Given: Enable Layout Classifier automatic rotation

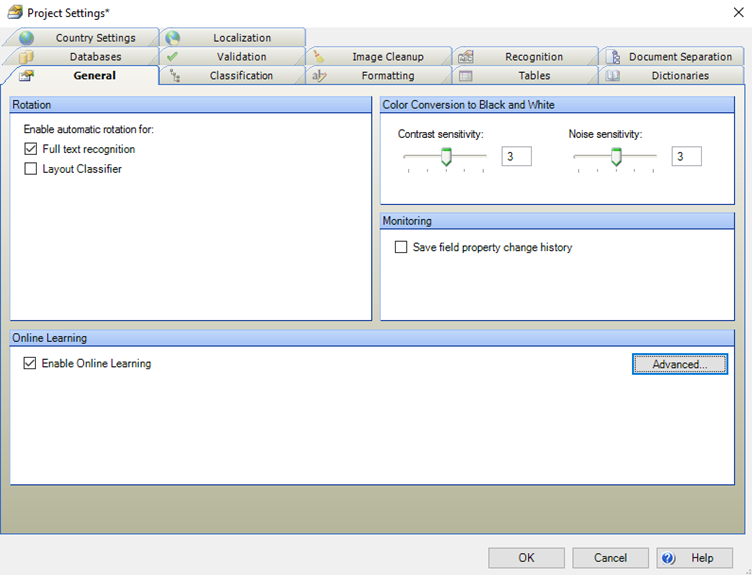Looking at the screenshot, I should point(30,169).
